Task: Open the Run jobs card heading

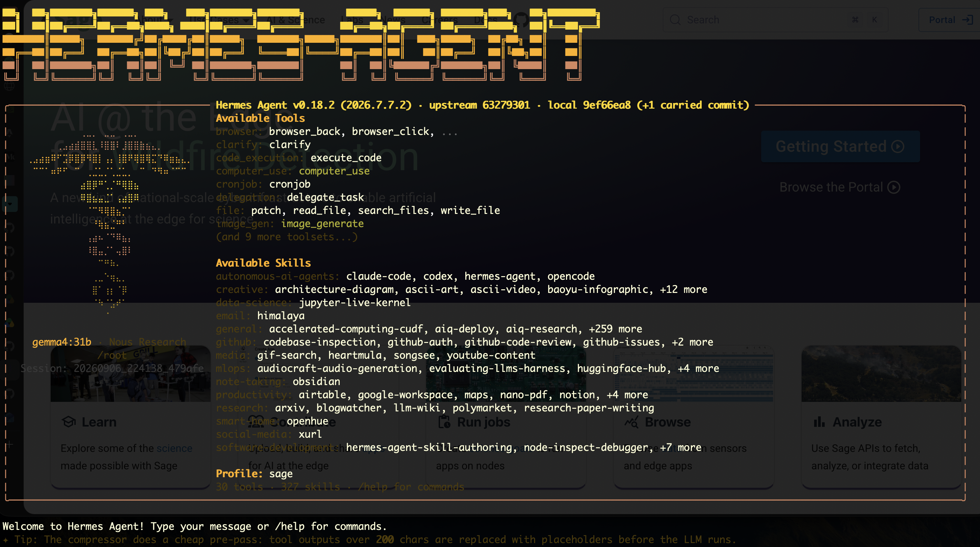Action: pyautogui.click(x=483, y=422)
